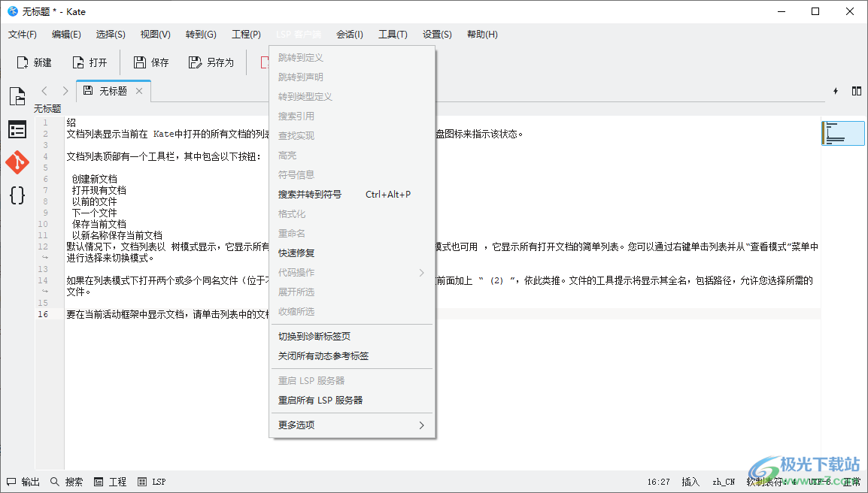The image size is (868, 493).
Task: Click the 格式化 menu entry
Action: pos(352,213)
